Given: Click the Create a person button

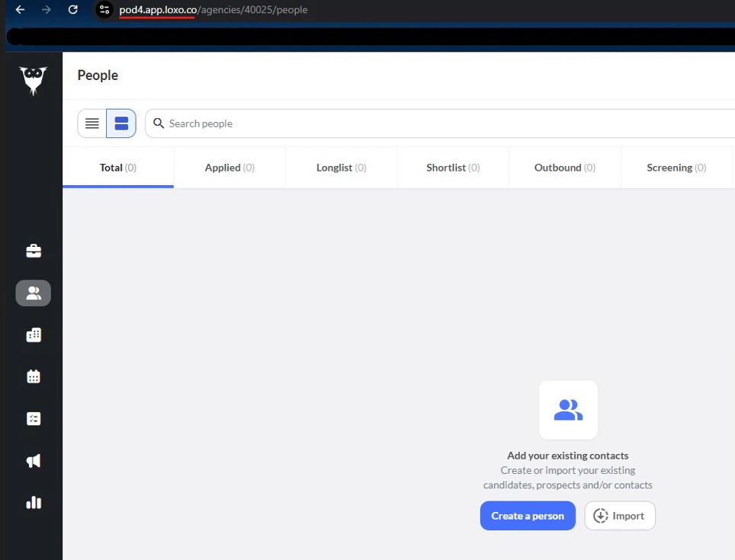Looking at the screenshot, I should pos(528,516).
